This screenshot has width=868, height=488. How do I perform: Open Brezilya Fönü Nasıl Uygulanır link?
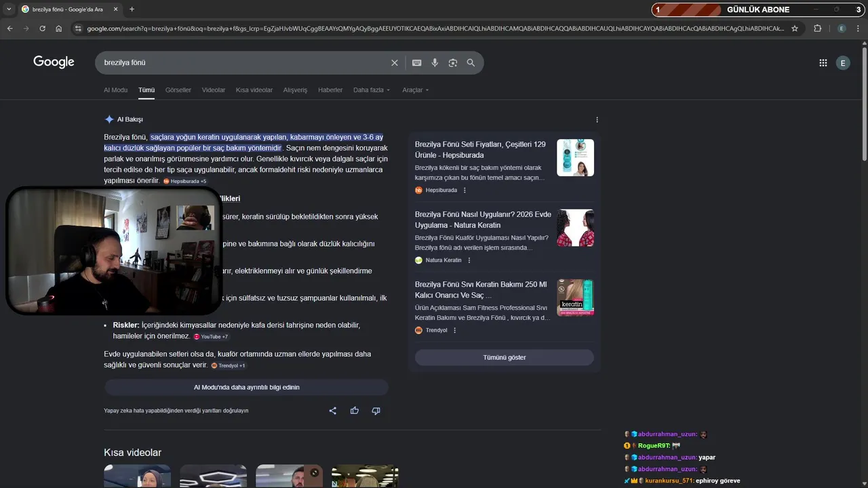point(483,220)
